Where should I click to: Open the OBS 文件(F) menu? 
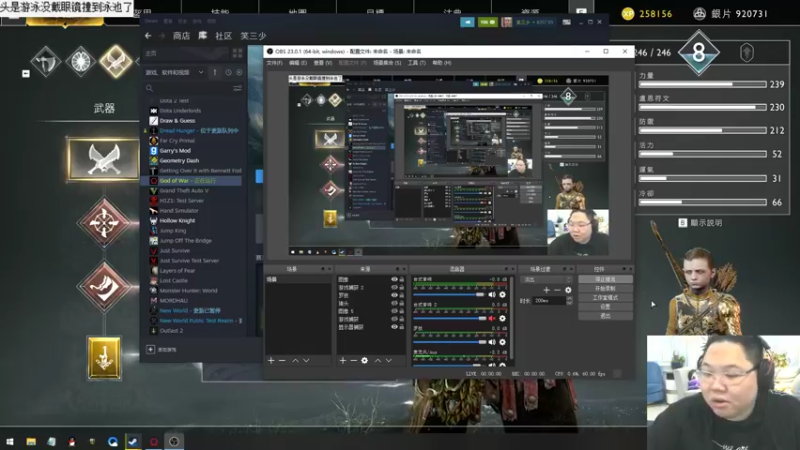[x=274, y=63]
